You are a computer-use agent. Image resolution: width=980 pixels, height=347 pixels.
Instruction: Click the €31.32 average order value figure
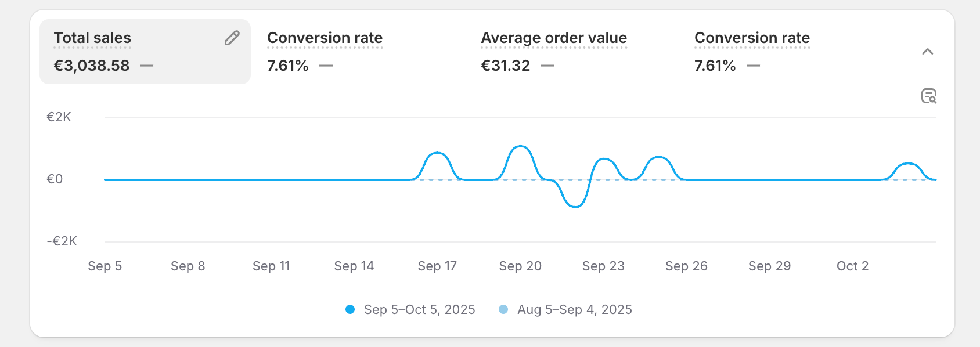coord(506,66)
